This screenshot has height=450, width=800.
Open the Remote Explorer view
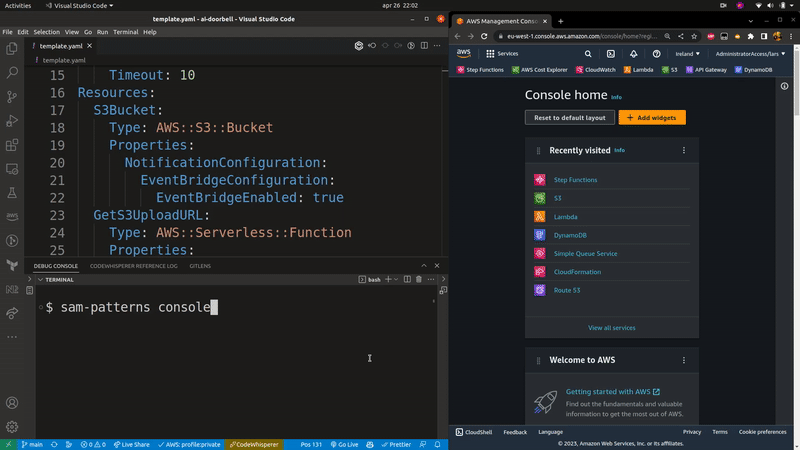(12, 169)
